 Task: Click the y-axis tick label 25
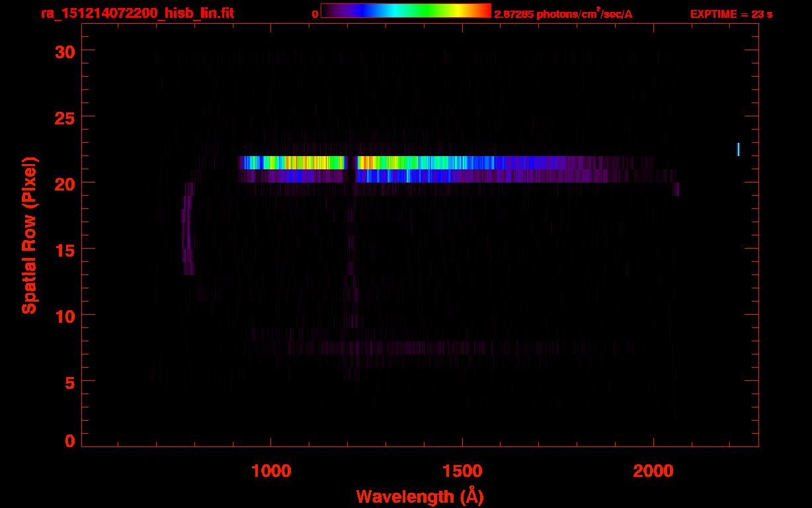[x=64, y=117]
